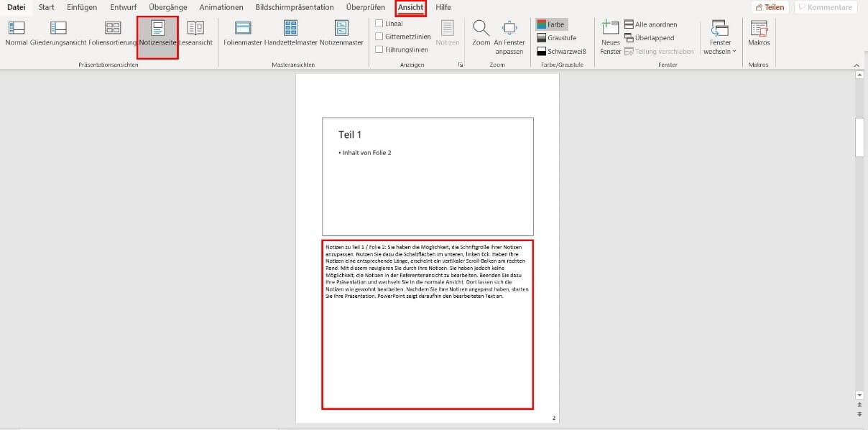The image size is (868, 430).
Task: Open the Start tab
Action: click(47, 7)
